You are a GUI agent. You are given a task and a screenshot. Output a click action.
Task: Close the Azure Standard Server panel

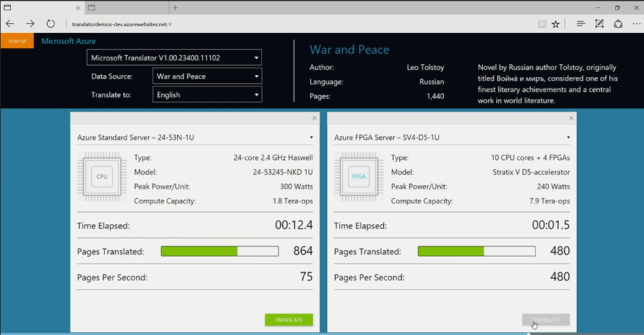point(314,118)
